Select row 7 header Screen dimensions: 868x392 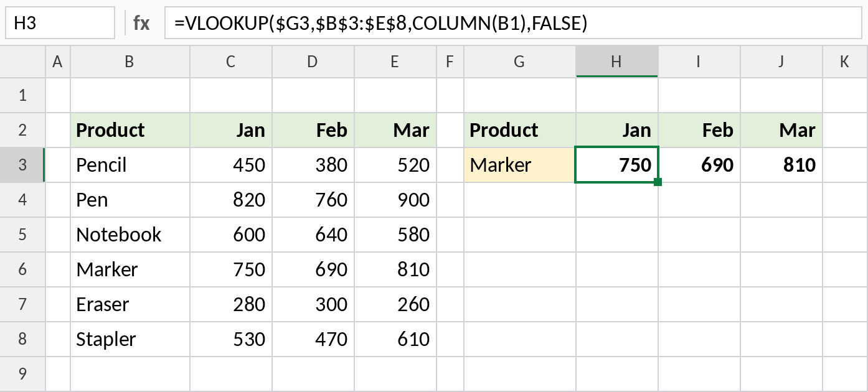(x=22, y=304)
